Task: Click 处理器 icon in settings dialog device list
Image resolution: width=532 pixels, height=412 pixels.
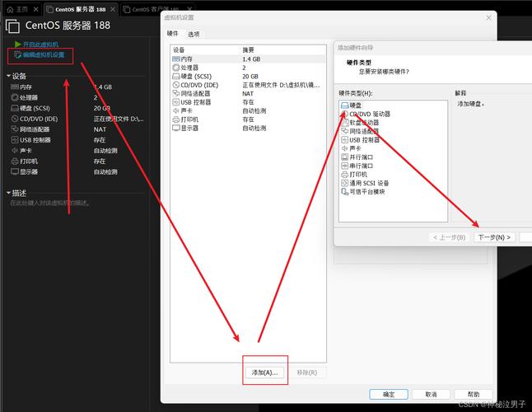Action: pos(176,68)
